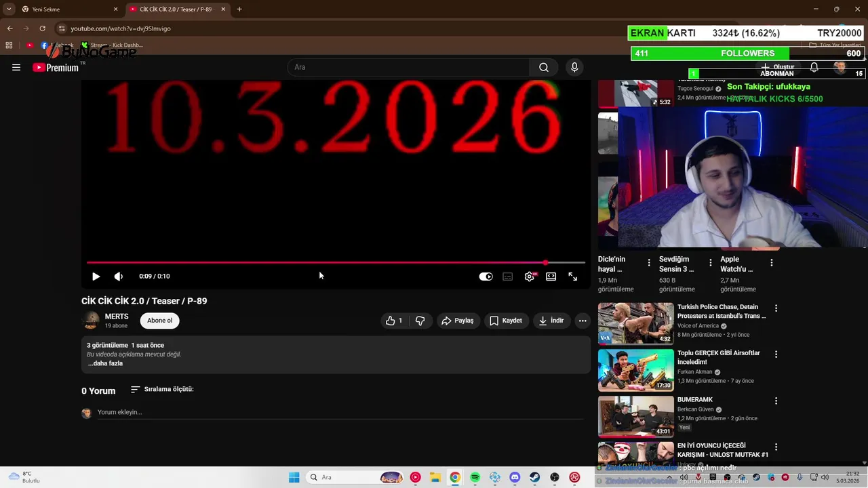Screen dimensions: 868x488
Task: Open Voice of America channel link
Action: pos(698,326)
